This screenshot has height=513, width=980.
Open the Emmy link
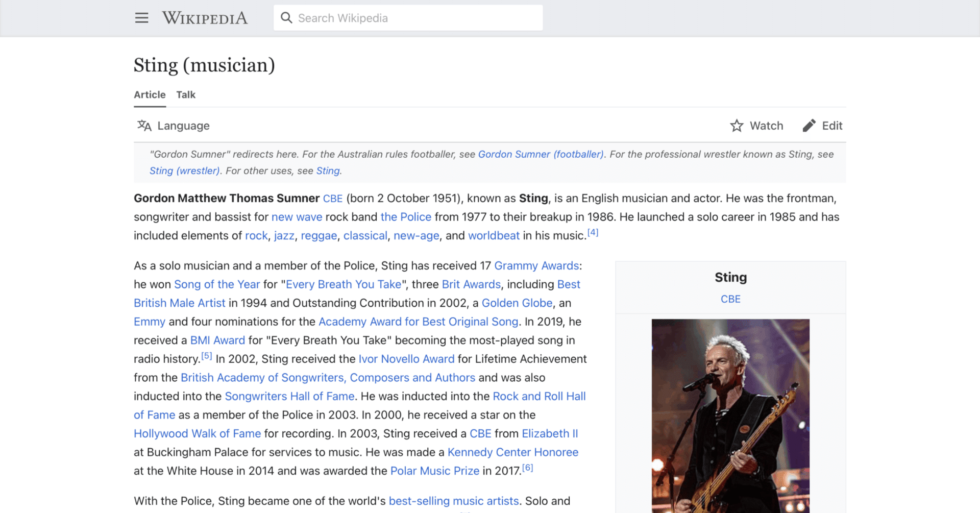(x=150, y=322)
